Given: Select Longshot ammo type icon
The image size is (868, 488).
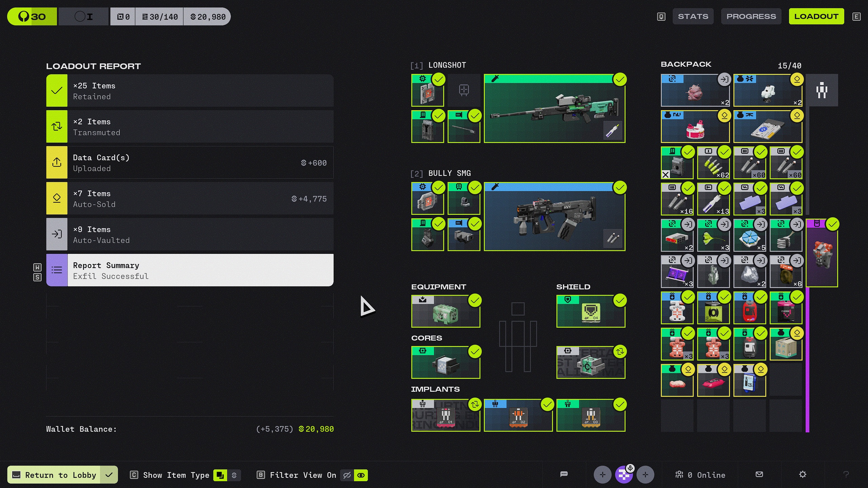Looking at the screenshot, I should pyautogui.click(x=613, y=130).
